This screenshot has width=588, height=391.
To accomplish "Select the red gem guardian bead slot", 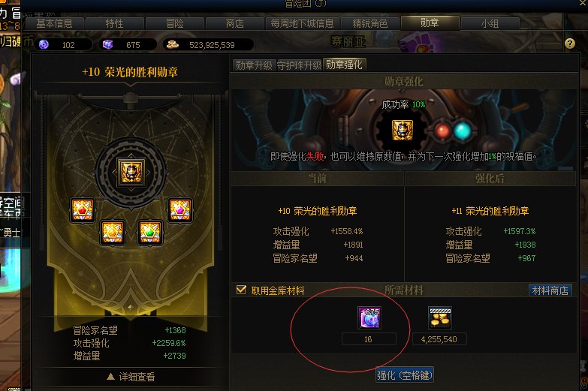I will point(82,210).
